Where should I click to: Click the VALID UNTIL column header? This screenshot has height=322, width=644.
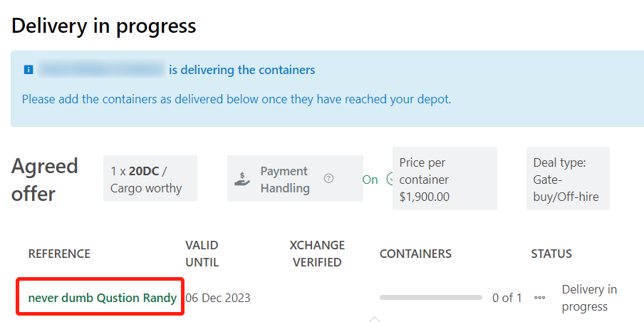(x=202, y=254)
